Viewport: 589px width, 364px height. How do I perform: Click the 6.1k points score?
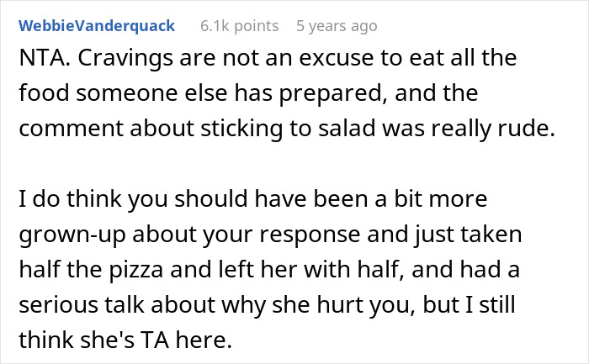pos(239,26)
